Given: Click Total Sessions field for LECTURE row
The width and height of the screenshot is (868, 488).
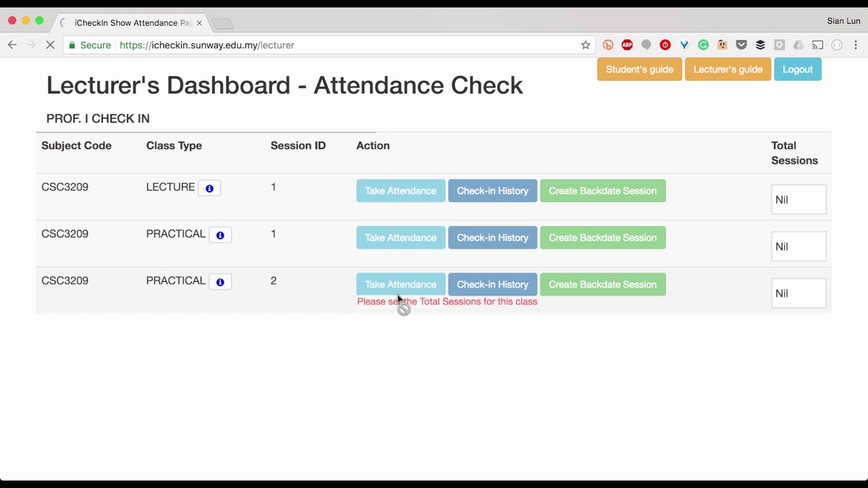Looking at the screenshot, I should point(799,200).
